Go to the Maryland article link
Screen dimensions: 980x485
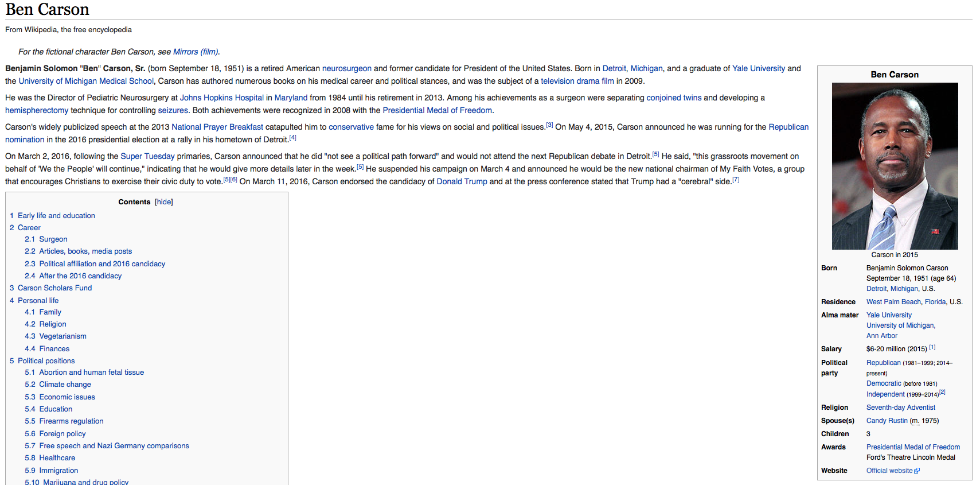(x=291, y=98)
